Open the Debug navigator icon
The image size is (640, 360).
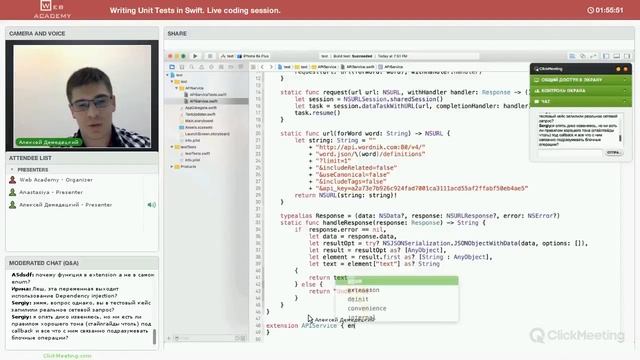pyautogui.click(x=221, y=67)
